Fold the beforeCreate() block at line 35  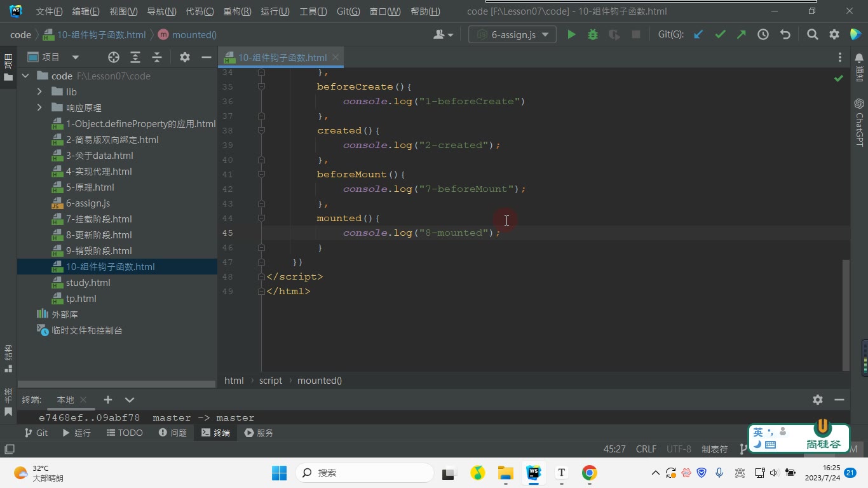(x=261, y=86)
